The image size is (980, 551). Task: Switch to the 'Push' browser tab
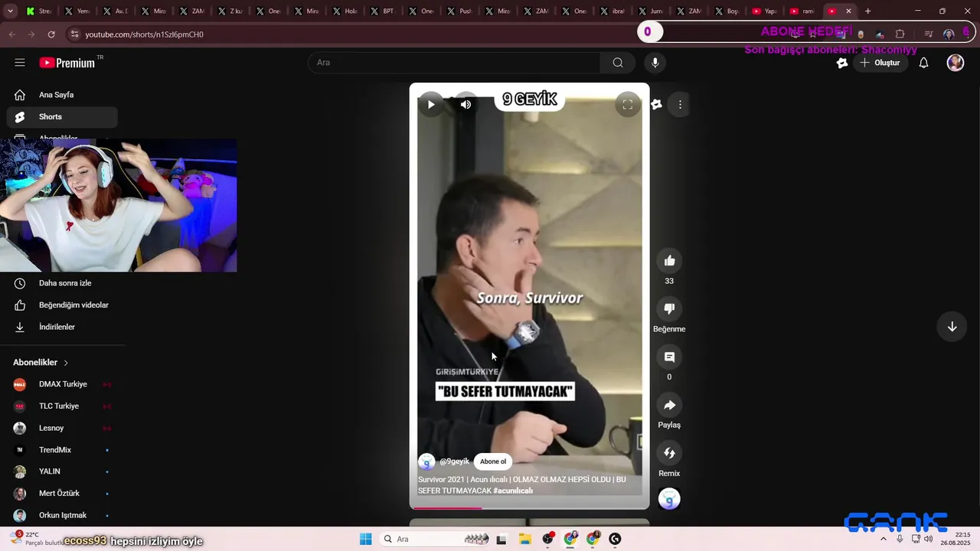[459, 11]
